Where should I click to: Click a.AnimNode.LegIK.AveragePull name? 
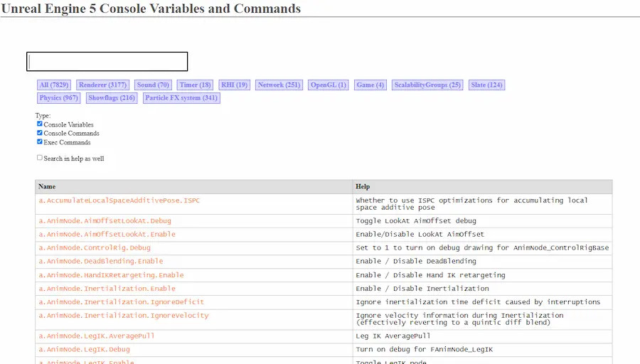(96, 336)
